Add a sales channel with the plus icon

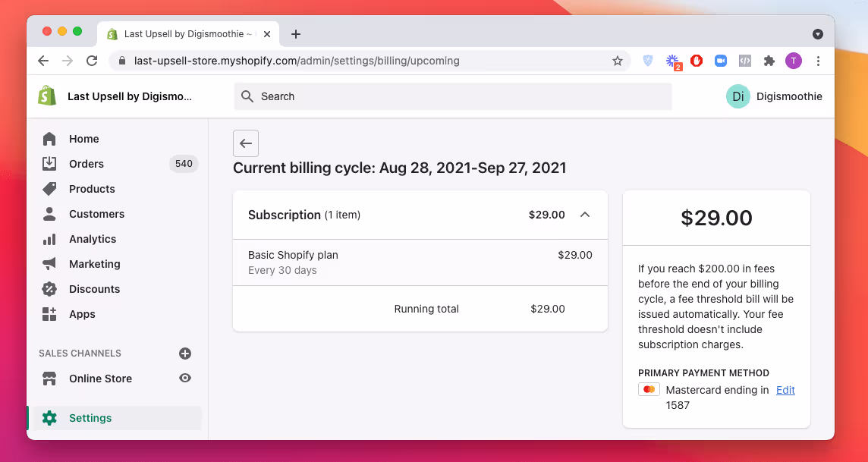185,353
